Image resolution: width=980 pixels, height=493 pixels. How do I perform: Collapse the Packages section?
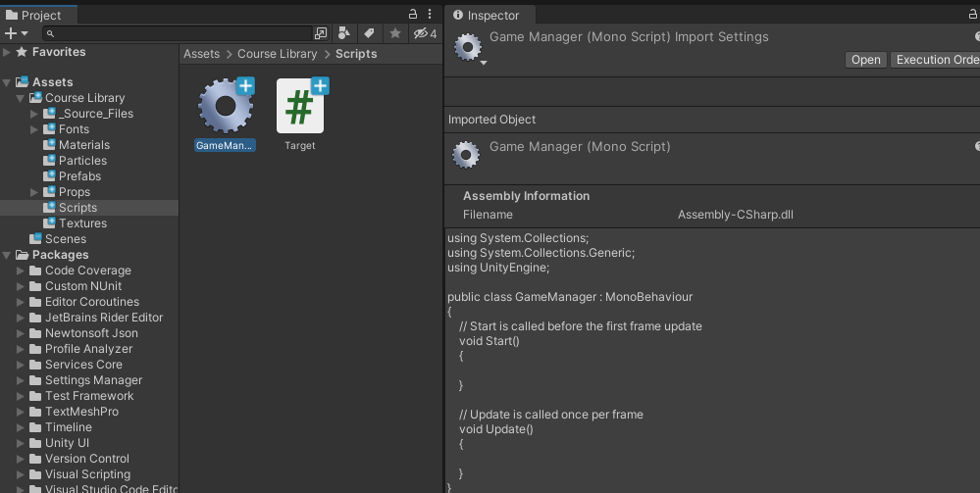[7, 255]
